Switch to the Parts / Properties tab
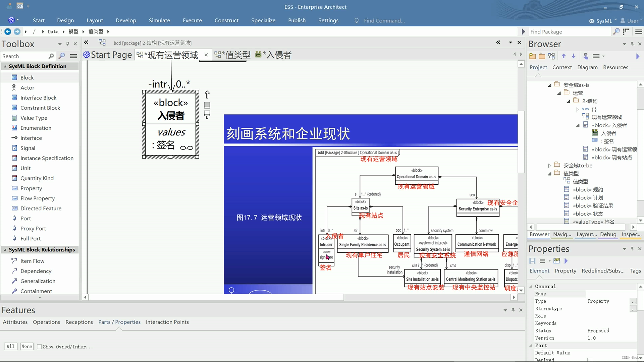The height and width of the screenshot is (362, 644). 119,322
